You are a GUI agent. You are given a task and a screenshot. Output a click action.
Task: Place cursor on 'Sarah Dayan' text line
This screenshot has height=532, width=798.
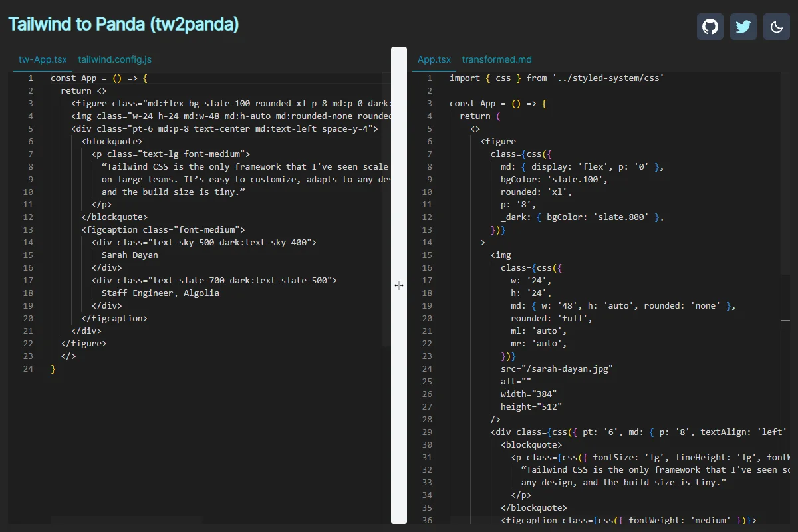130,255
